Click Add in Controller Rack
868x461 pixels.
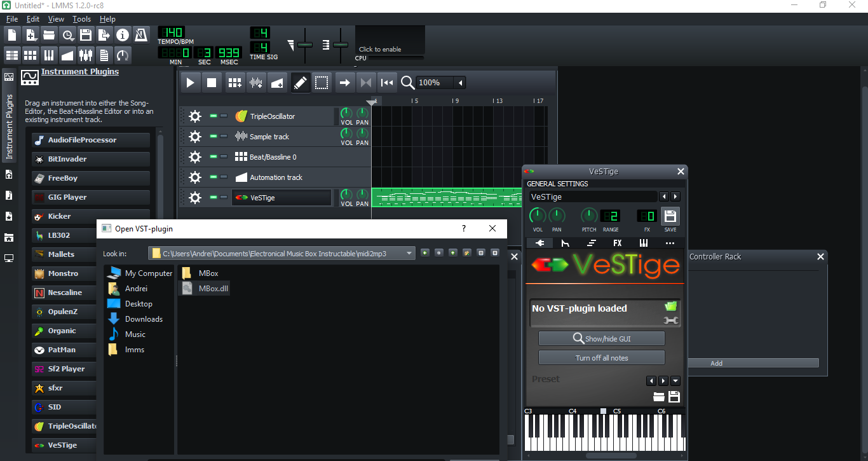click(717, 363)
